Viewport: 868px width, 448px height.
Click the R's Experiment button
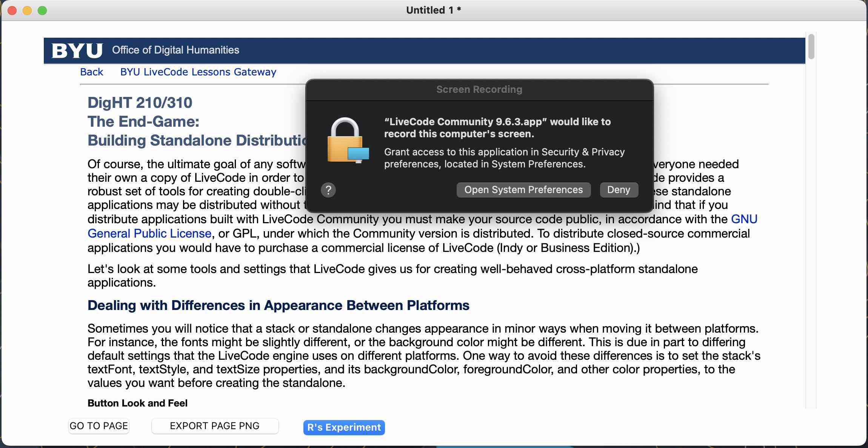coord(344,427)
